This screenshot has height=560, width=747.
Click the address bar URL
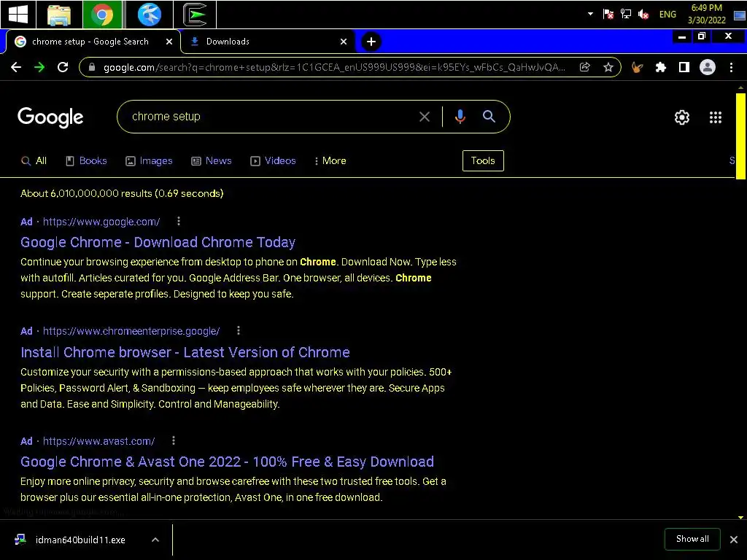[334, 67]
